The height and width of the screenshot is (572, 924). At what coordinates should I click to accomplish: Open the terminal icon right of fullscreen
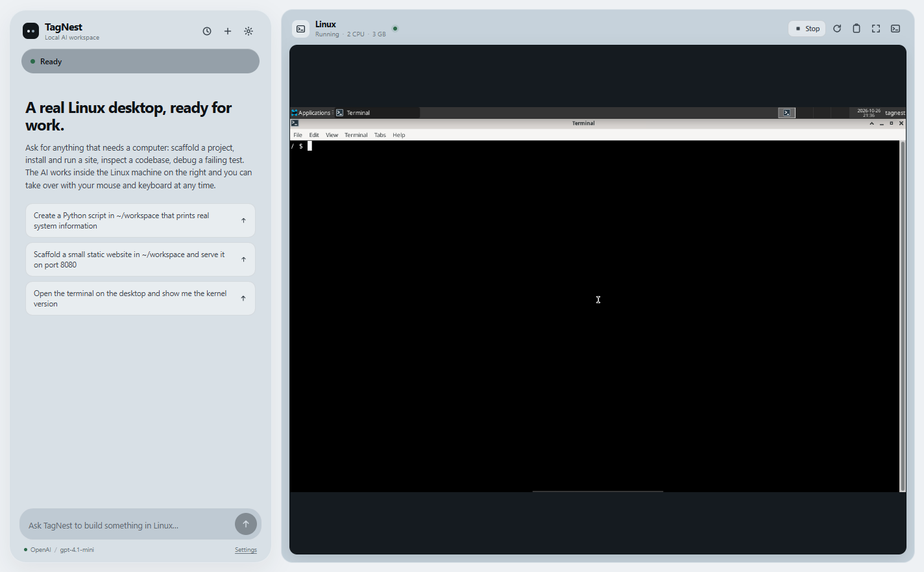895,29
